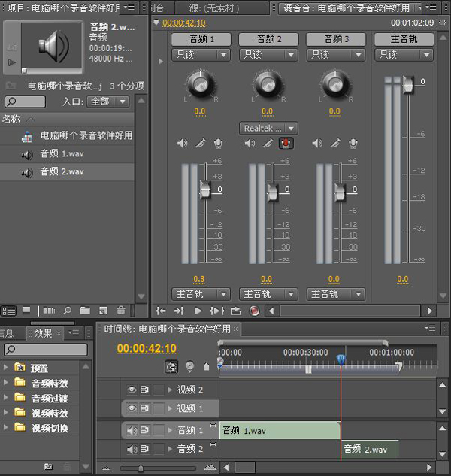Toggle eye visibility for 视频 2 track

[x=132, y=390]
